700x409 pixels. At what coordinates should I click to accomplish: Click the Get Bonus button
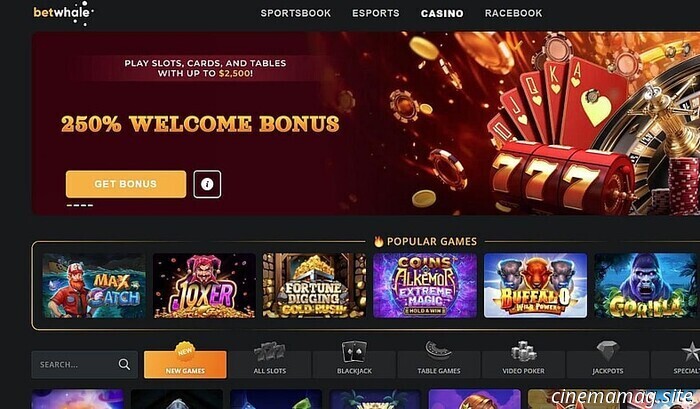(x=126, y=184)
